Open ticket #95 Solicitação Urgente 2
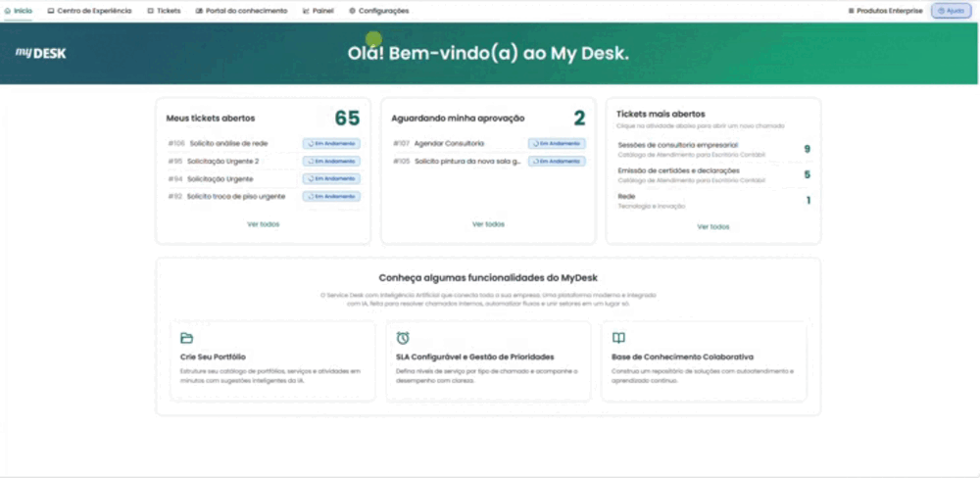Image resolution: width=980 pixels, height=478 pixels. pos(263,162)
